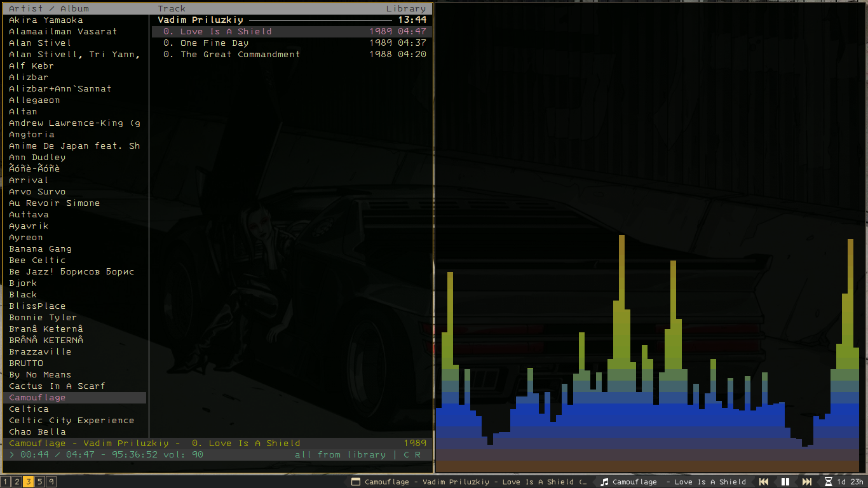Image resolution: width=868 pixels, height=488 pixels.
Task: Select artist Cactus In A Scarf
Action: 57,386
